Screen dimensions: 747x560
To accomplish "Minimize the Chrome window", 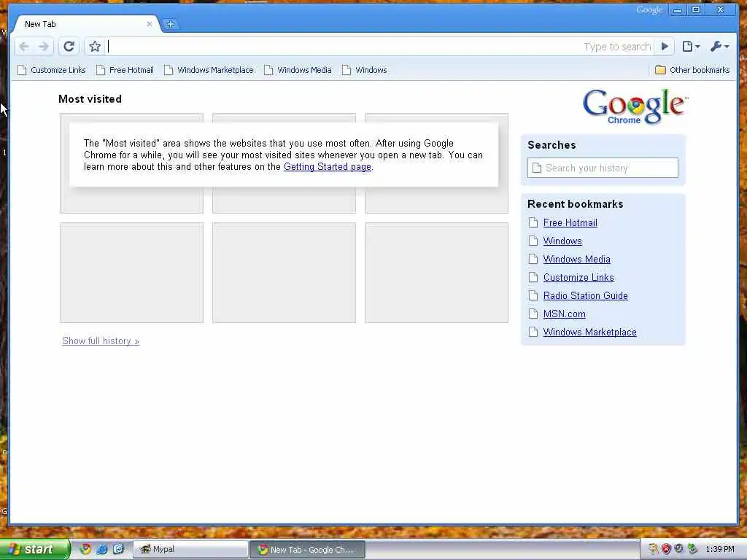I will [678, 9].
